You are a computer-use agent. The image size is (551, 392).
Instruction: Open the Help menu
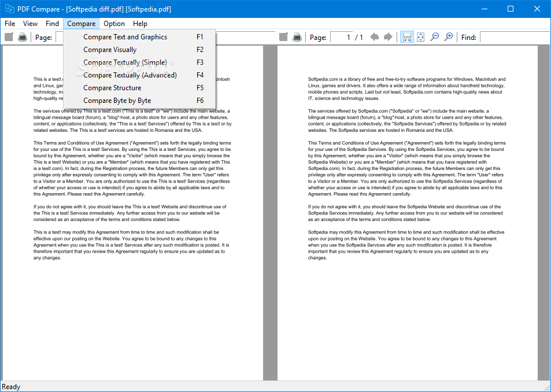tap(140, 24)
